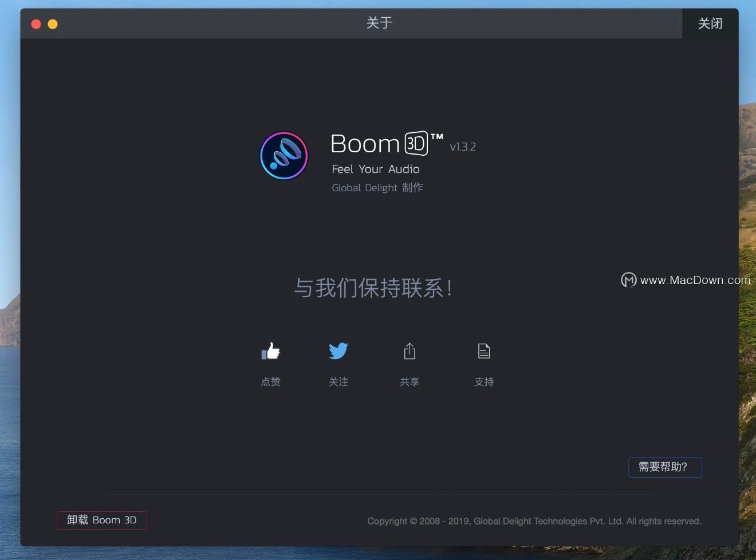This screenshot has width=756, height=560.
Task: Click the v1.3.2 version text
Action: pos(462,147)
